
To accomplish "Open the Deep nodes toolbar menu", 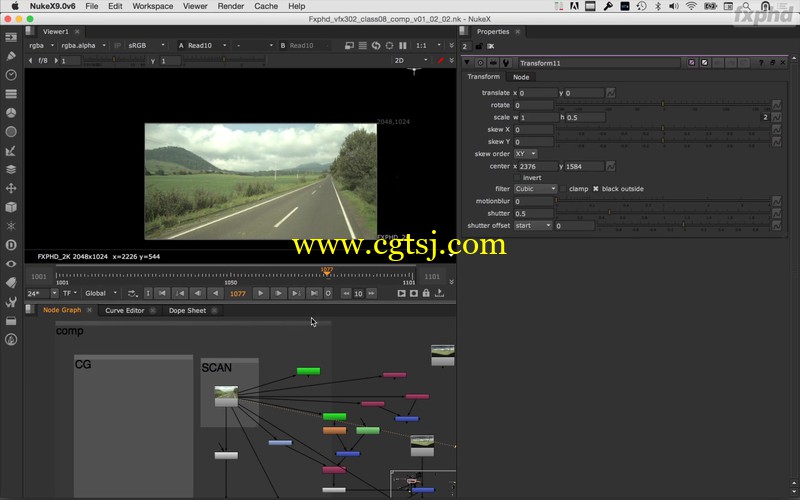I will coord(11,245).
